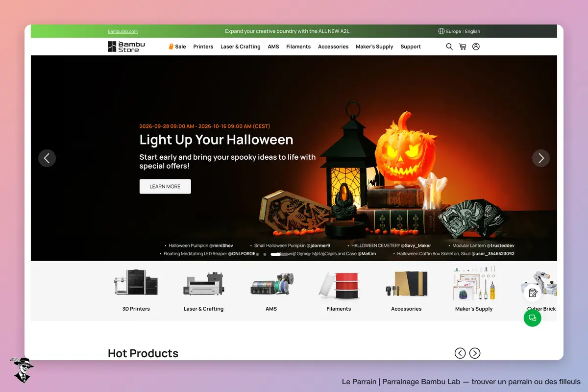This screenshot has width=588, height=392.
Task: Open the Europe | English region selector
Action: click(x=459, y=31)
